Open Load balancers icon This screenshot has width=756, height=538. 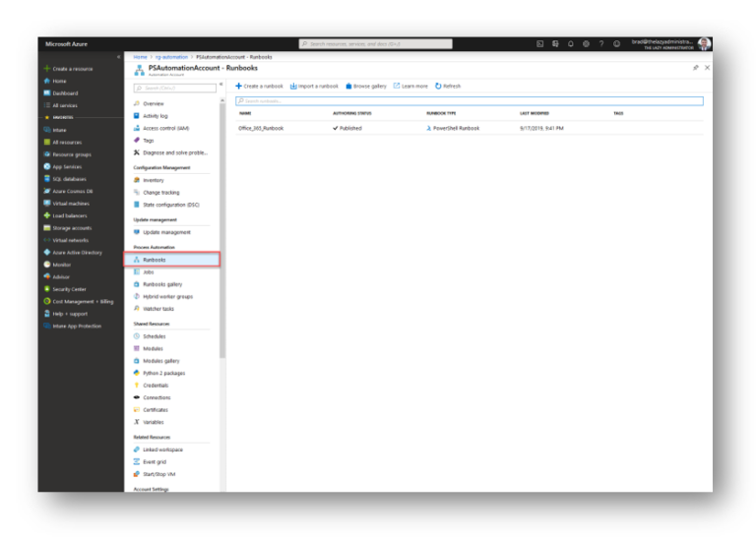click(x=47, y=215)
